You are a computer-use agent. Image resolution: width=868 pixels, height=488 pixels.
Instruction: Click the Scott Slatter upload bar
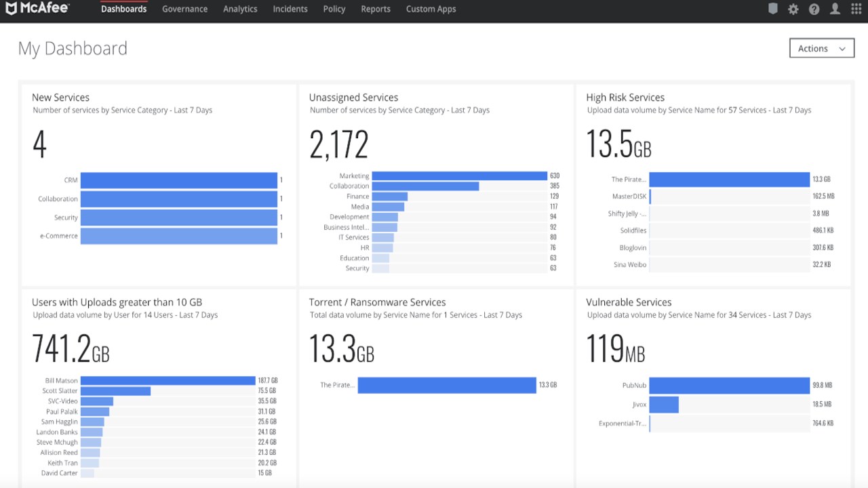tap(115, 391)
